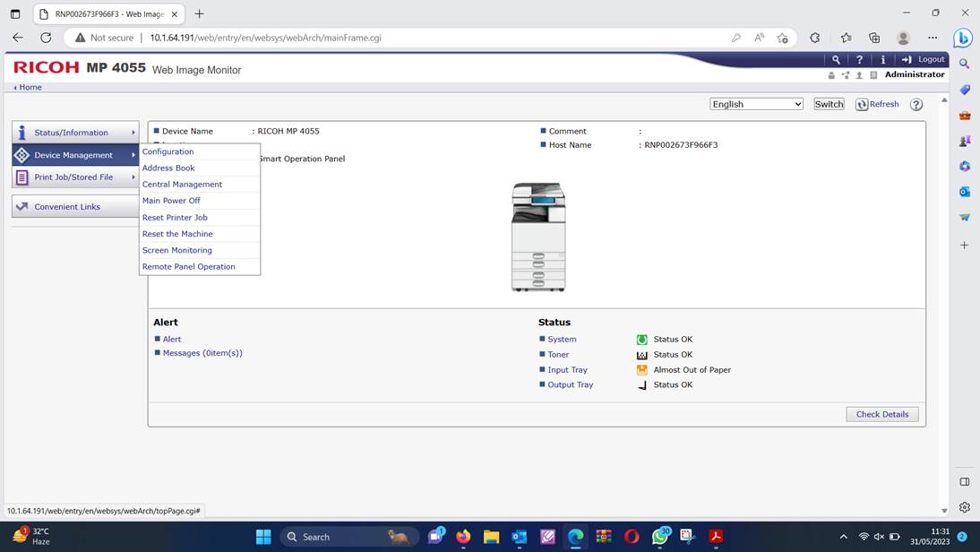This screenshot has height=552, width=980.
Task: Open Firefox from the taskbar
Action: pos(463,537)
